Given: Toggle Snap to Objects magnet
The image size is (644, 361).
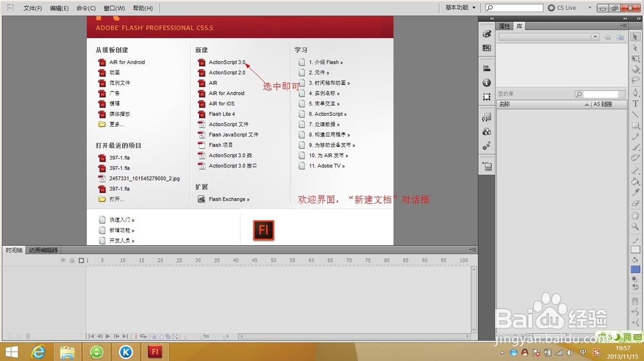Looking at the screenshot, I should (635, 301).
